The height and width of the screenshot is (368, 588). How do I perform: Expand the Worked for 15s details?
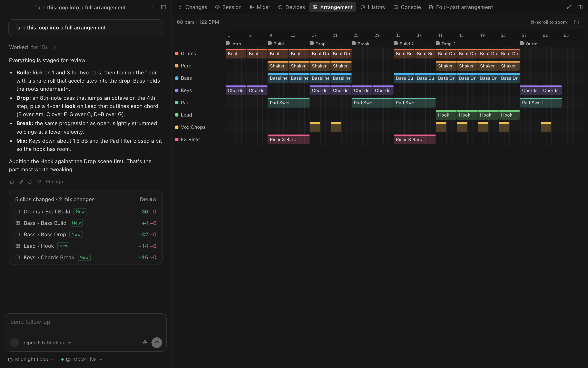tap(32, 47)
